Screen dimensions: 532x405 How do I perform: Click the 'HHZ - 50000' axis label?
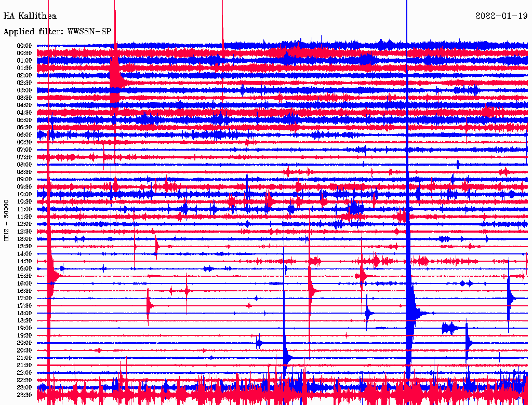tap(6, 220)
